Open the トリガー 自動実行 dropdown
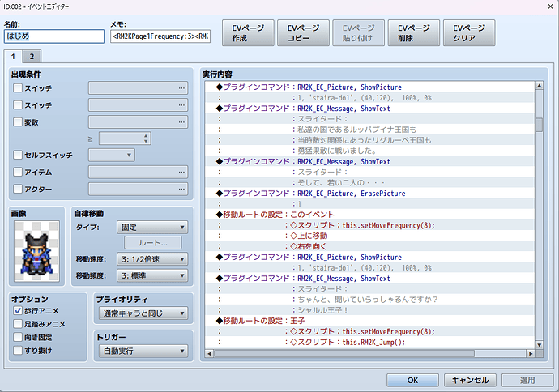This screenshot has height=392, width=559. 143,351
